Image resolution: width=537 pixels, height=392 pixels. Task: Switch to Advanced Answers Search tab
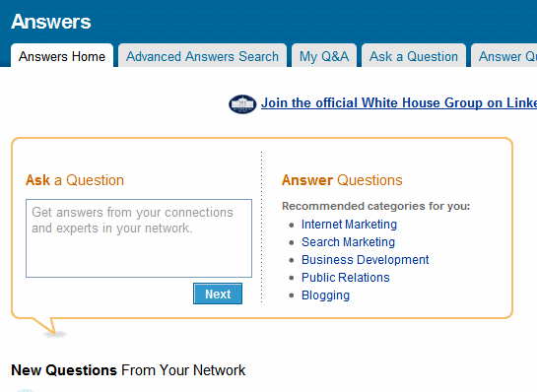(202, 56)
